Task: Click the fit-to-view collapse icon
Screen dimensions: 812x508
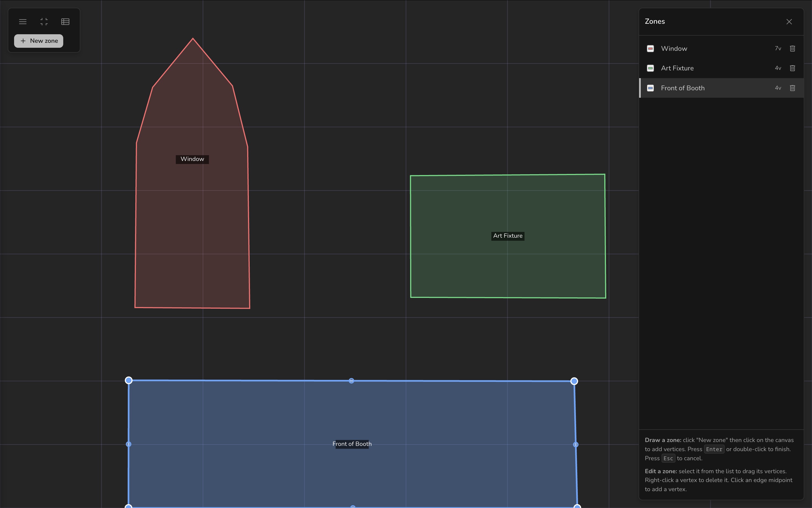Action: click(44, 22)
